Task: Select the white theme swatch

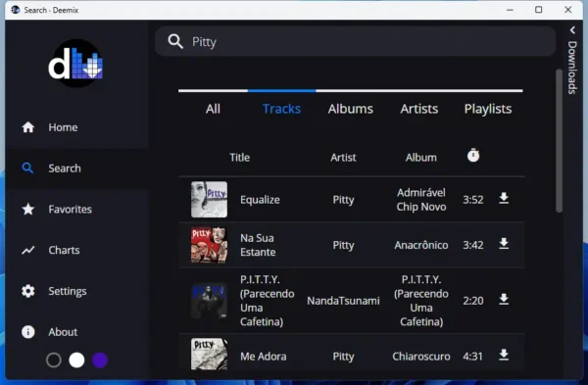Action: 76,360
